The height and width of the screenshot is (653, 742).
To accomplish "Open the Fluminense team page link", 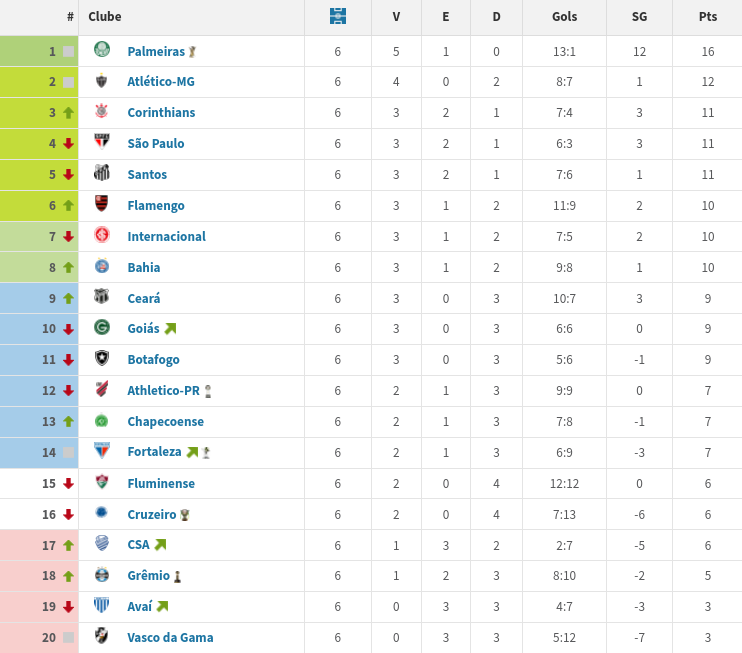I will pyautogui.click(x=161, y=484).
